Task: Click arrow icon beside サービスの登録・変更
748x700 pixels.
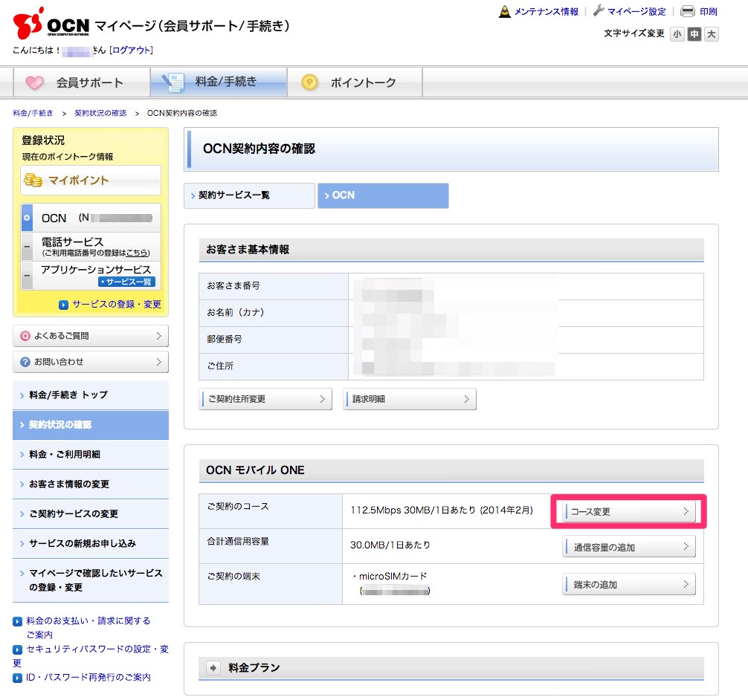Action: coord(63,305)
